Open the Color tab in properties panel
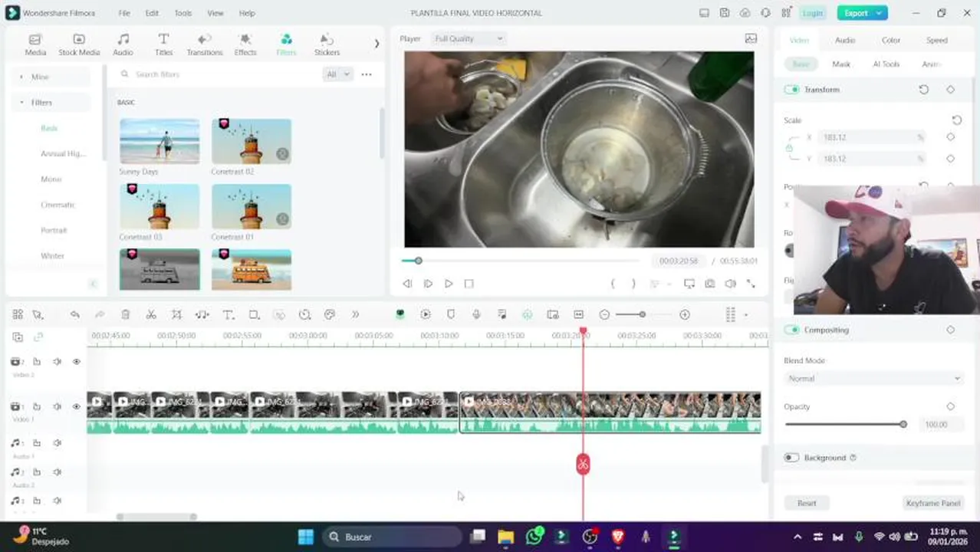Image resolution: width=980 pixels, height=552 pixels. (x=891, y=40)
